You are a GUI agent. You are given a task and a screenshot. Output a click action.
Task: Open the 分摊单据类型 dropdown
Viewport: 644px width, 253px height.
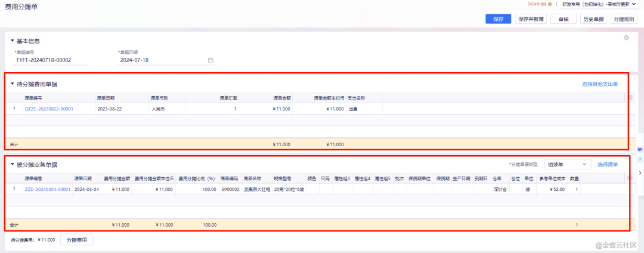coord(567,164)
